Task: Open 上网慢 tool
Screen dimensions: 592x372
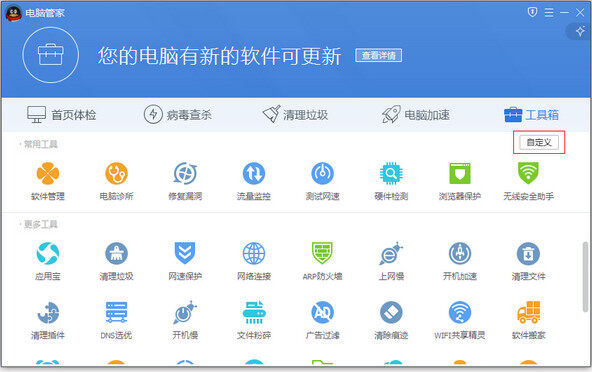Action: (391, 261)
